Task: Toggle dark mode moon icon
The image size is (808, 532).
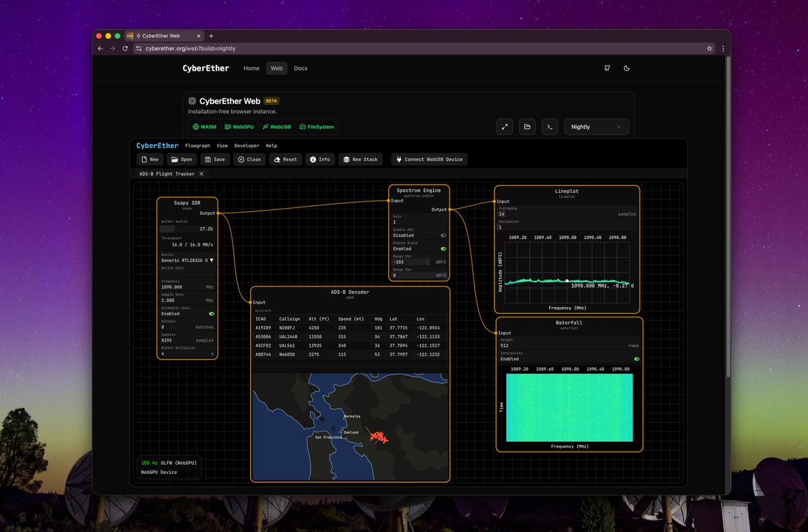Action: click(627, 68)
